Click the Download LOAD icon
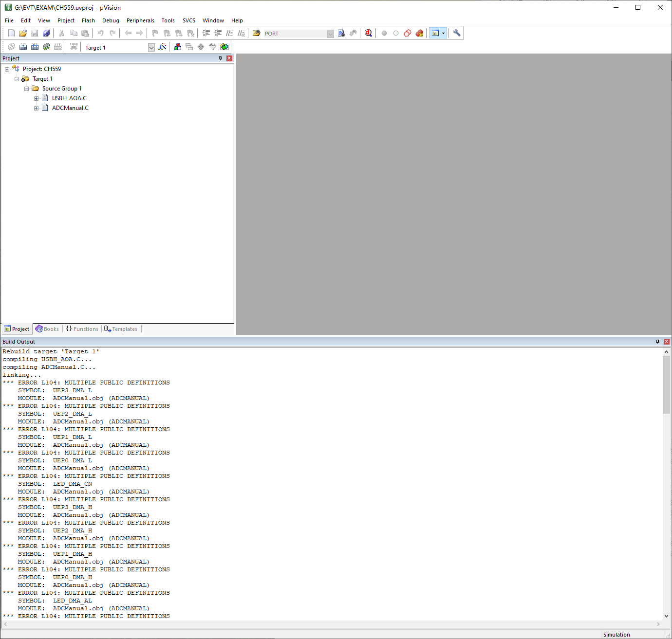This screenshot has width=672, height=639. coord(74,47)
